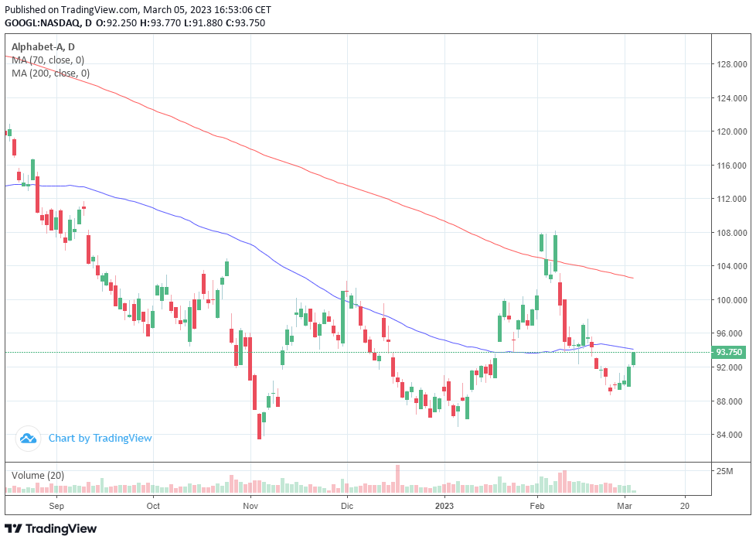
Task: Click the current price tag 93.750
Action: pyautogui.click(x=728, y=353)
